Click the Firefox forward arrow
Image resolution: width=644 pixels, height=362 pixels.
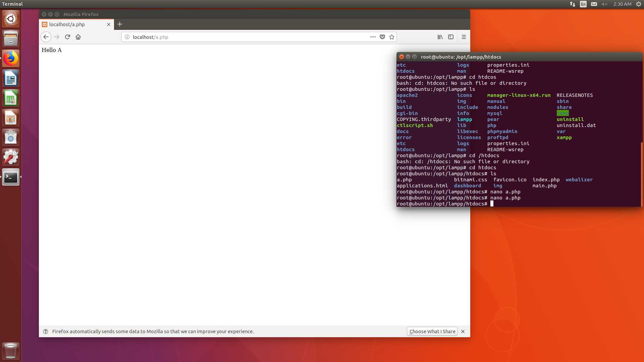[57, 37]
